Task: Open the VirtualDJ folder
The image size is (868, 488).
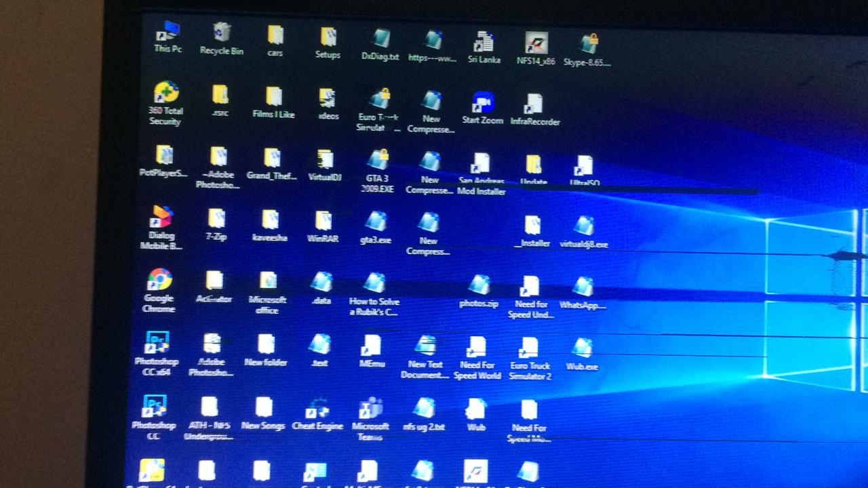Action: [x=325, y=166]
